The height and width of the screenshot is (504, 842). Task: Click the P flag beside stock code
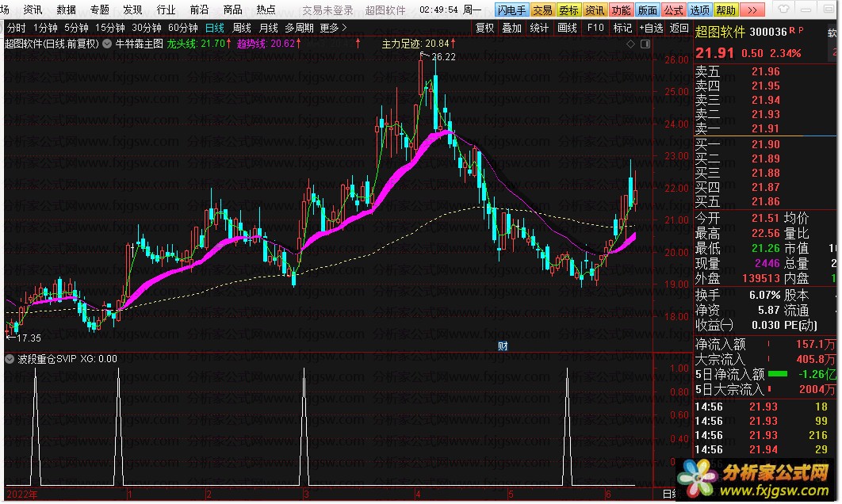click(801, 31)
